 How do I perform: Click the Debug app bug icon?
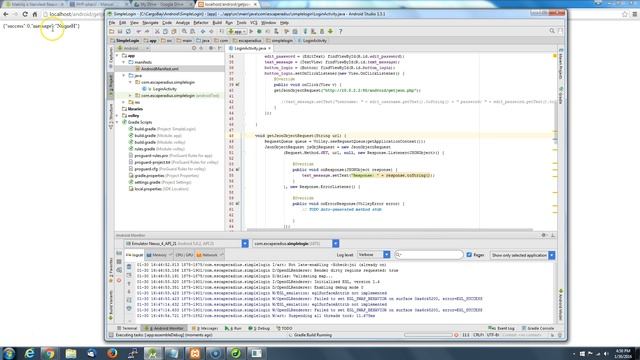259,31
